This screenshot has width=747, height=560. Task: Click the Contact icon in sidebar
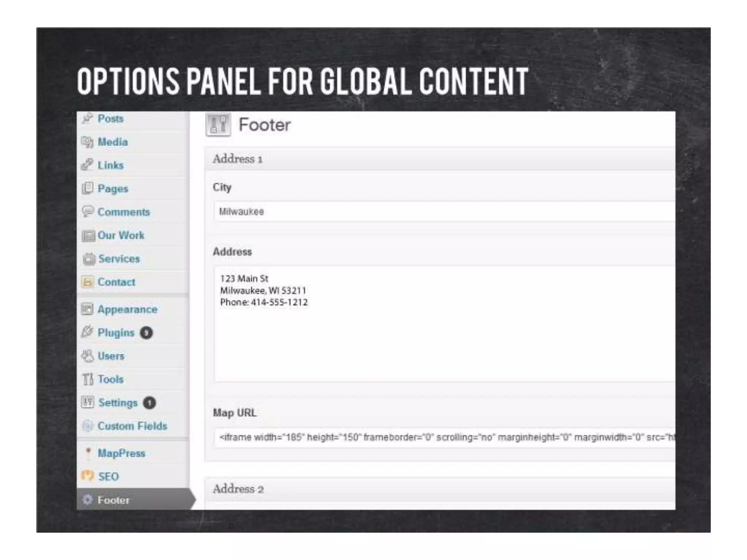(x=88, y=282)
